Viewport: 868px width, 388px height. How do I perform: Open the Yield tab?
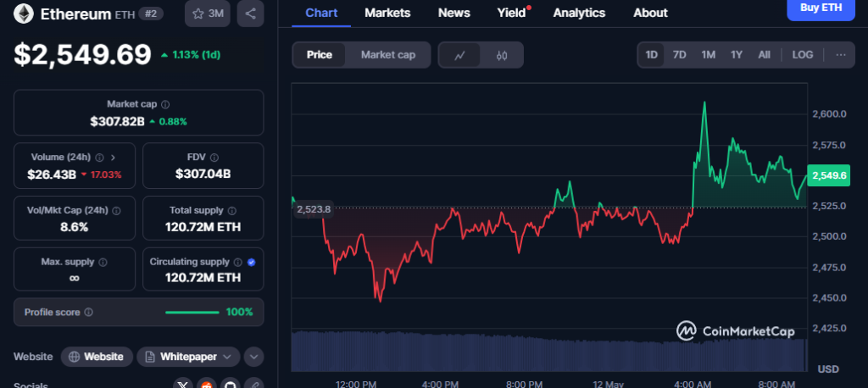tap(511, 13)
